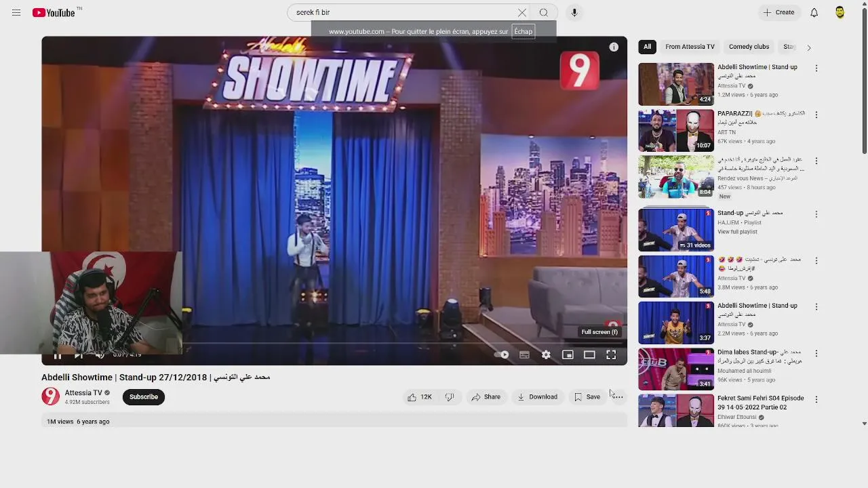Image resolution: width=868 pixels, height=488 pixels.
Task: Click the '4.92M subscribers' text
Action: click(87, 403)
